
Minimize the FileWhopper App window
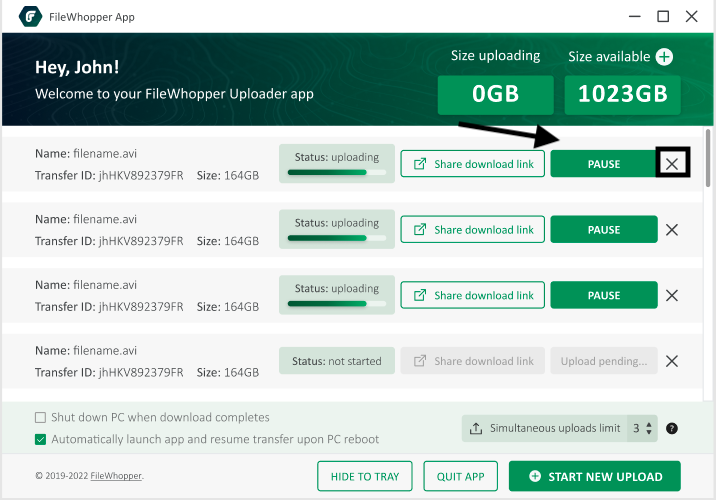click(x=635, y=16)
